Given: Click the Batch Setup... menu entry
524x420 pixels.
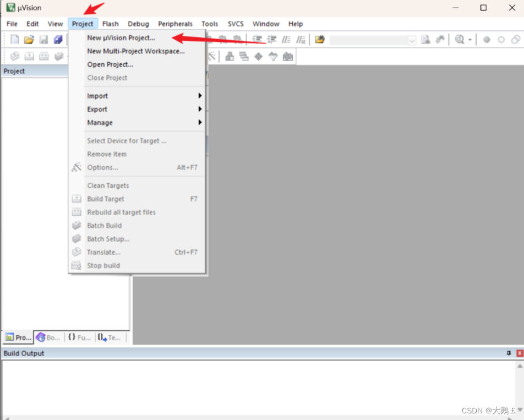Looking at the screenshot, I should click(137, 239).
